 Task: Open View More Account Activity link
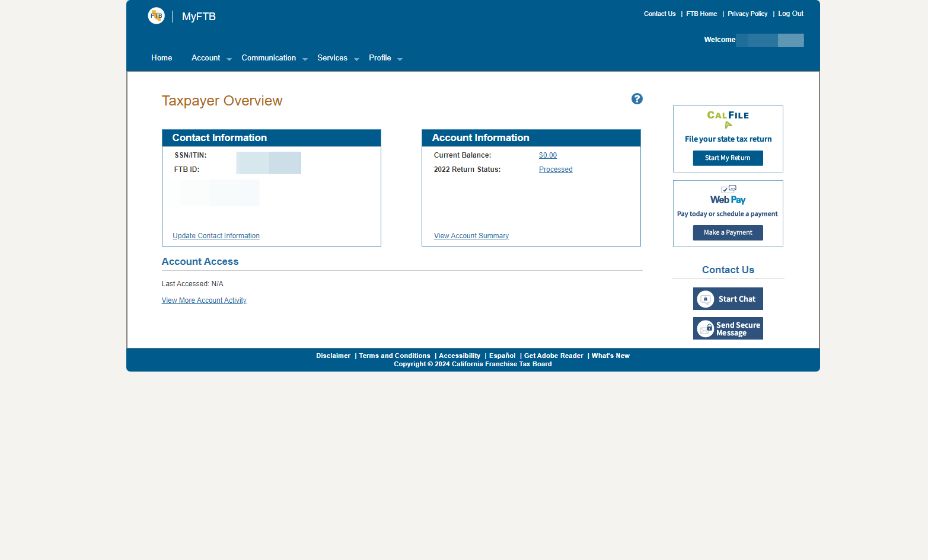(x=204, y=300)
